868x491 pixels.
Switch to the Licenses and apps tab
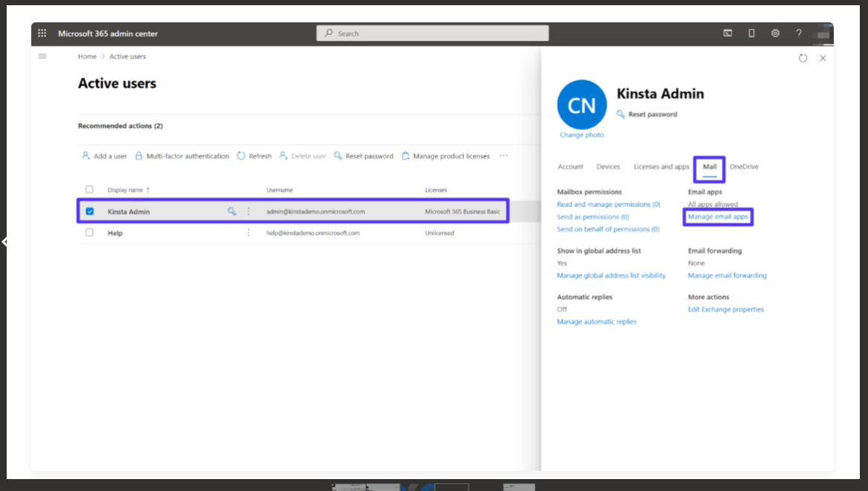[x=661, y=167]
